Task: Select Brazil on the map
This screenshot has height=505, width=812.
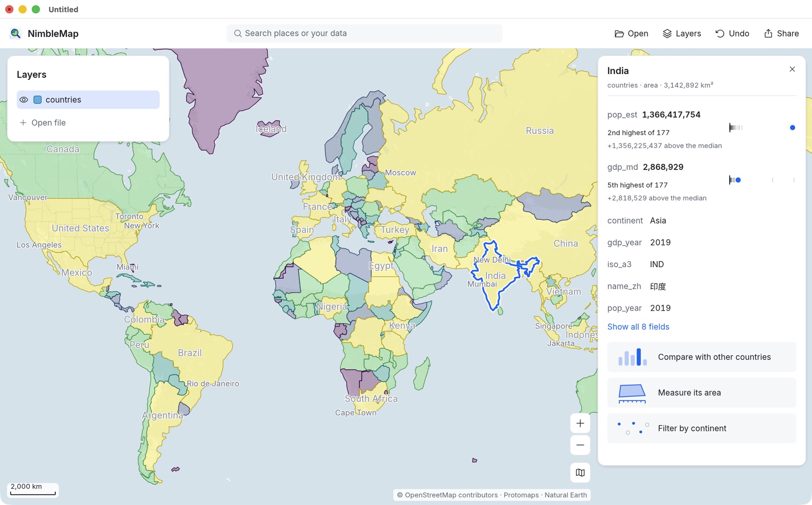Action: click(190, 353)
